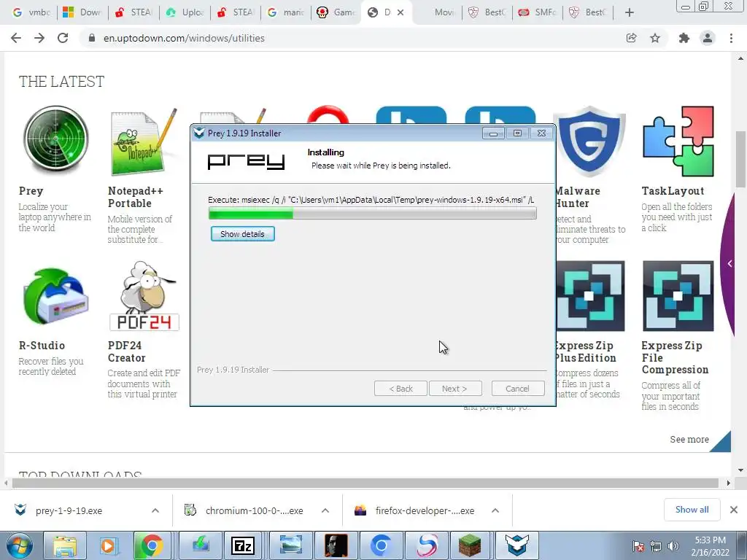This screenshot has width=747, height=560.
Task: Open the prey-1-9-19.exe downloaded file
Action: click(x=69, y=510)
